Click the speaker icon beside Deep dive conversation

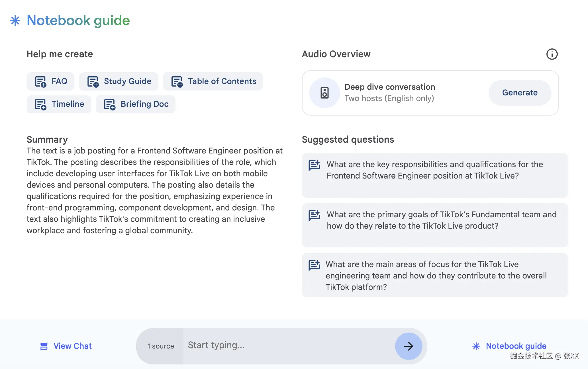click(324, 93)
